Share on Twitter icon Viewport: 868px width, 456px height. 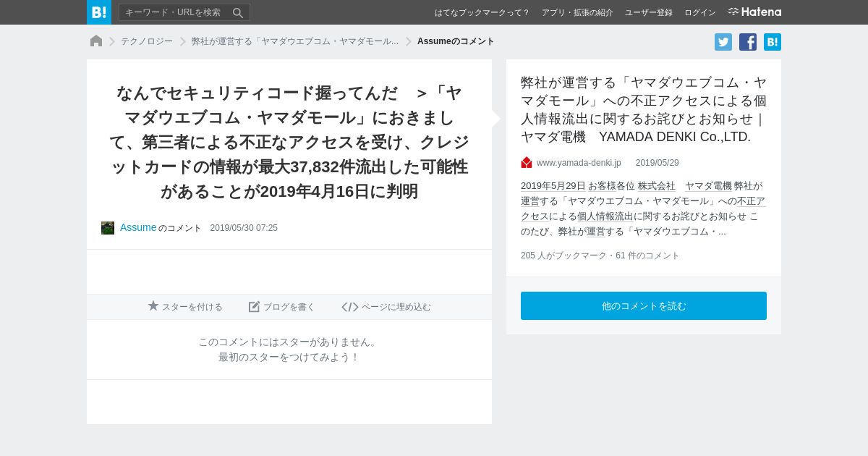723,42
